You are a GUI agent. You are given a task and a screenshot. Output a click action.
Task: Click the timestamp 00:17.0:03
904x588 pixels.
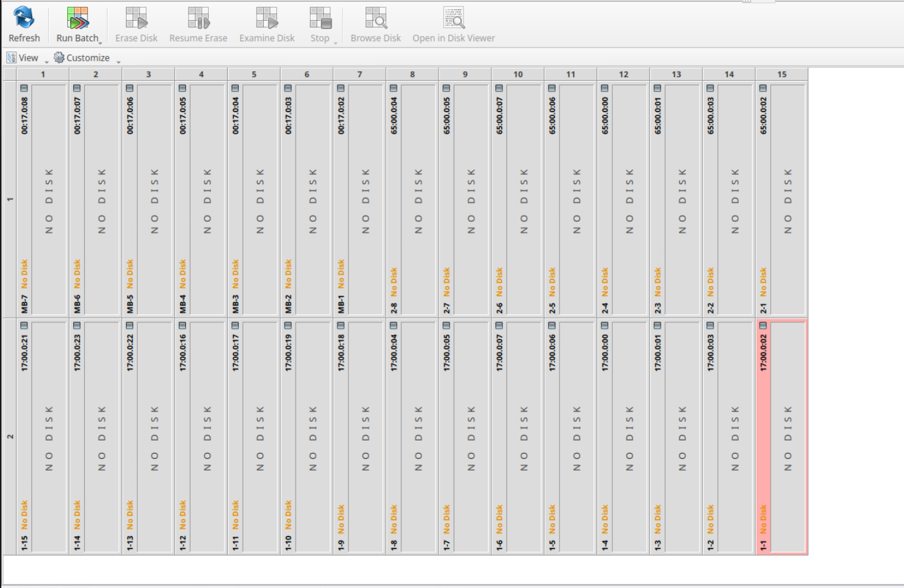point(288,116)
